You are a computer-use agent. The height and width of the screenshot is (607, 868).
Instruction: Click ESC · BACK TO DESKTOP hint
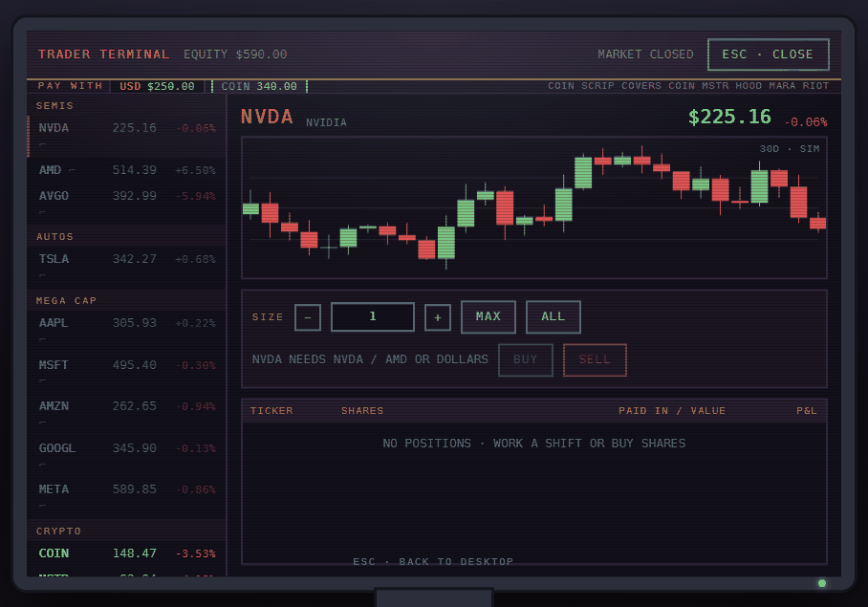tap(433, 562)
